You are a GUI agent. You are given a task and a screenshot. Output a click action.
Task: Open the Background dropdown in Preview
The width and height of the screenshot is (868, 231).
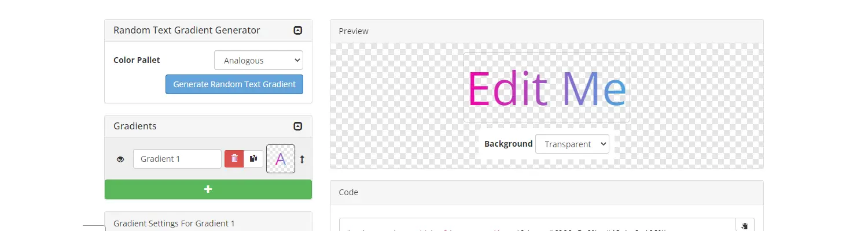click(x=572, y=144)
